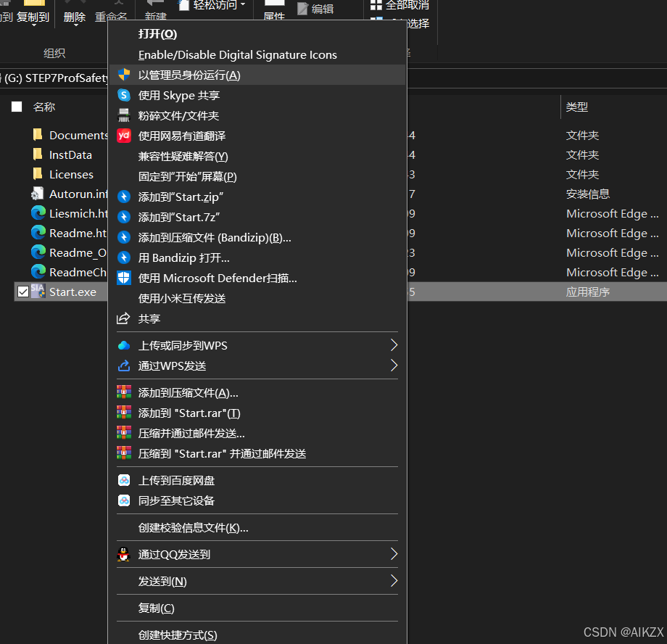The width and height of the screenshot is (667, 644).
Task: Uncheck the Start.exe checkbox
Action: point(23,292)
